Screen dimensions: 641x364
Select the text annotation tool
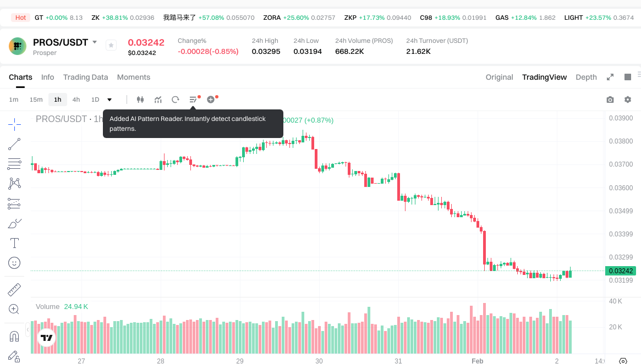[x=14, y=243]
